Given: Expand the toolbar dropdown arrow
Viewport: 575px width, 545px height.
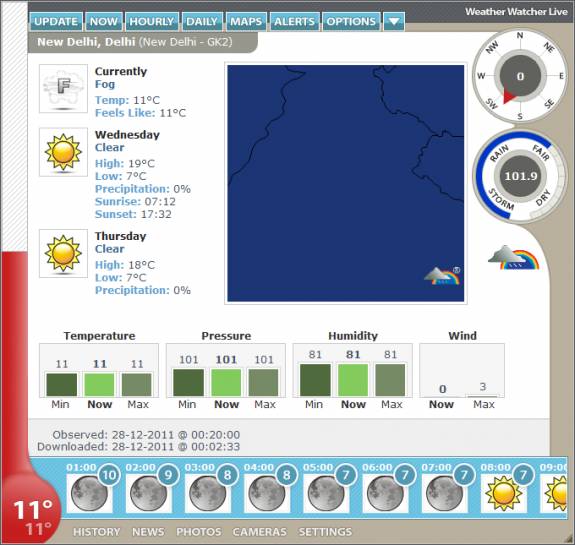Looking at the screenshot, I should coord(394,22).
